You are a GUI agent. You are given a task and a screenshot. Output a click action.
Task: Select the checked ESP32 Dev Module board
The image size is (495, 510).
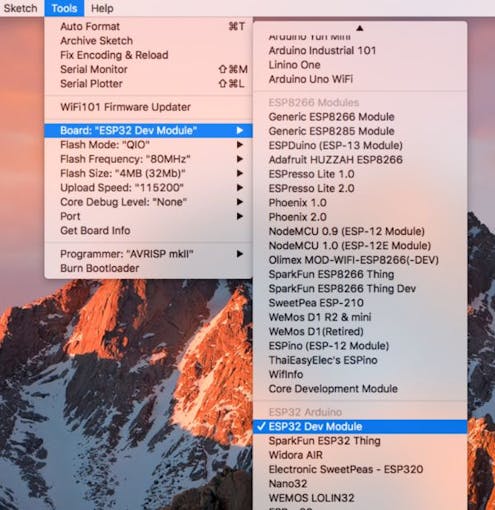pyautogui.click(x=360, y=426)
